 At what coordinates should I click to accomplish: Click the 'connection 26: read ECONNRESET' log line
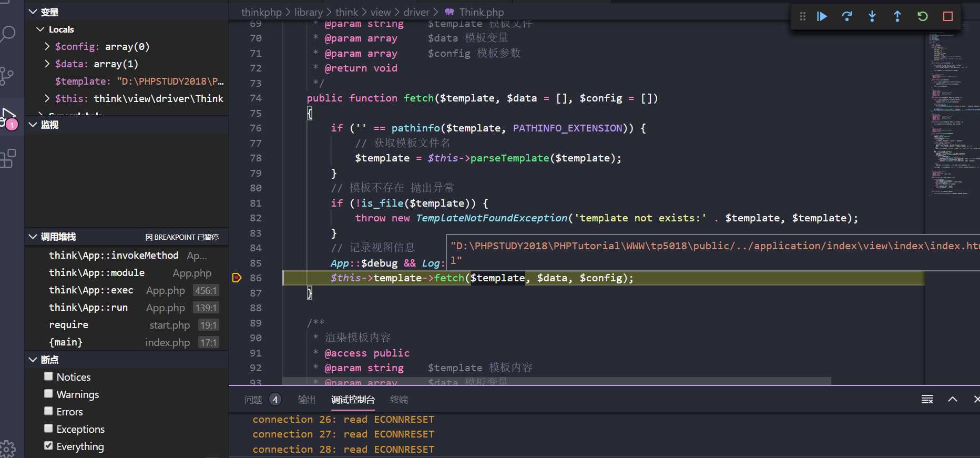(343, 419)
